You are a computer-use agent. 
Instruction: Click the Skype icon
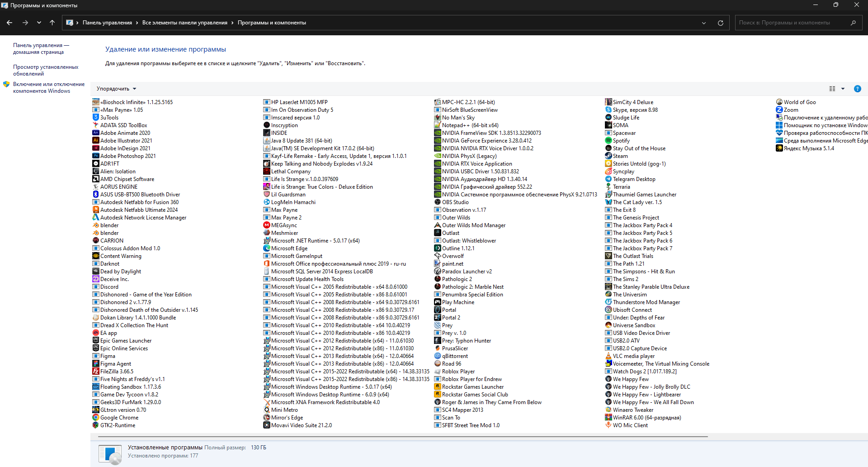coord(609,110)
